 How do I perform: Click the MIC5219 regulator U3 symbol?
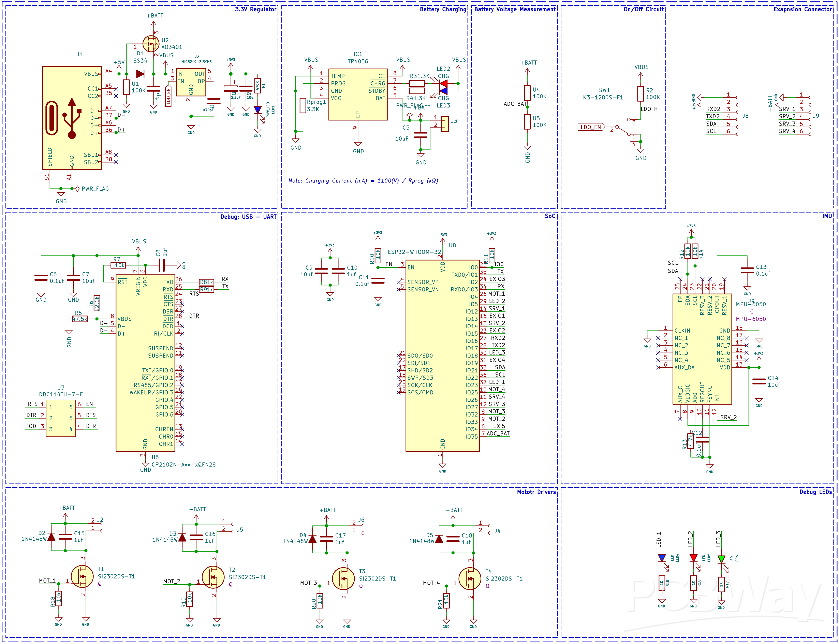pyautogui.click(x=191, y=82)
